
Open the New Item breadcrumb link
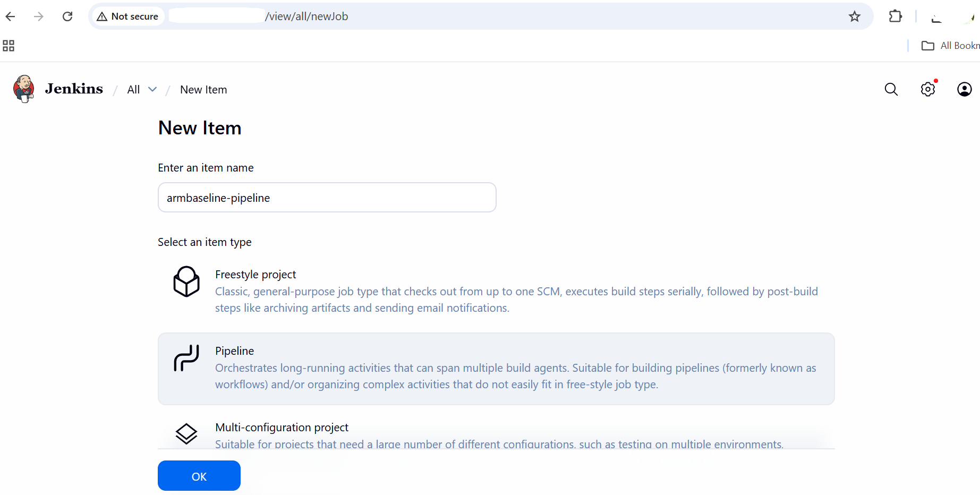tap(203, 89)
